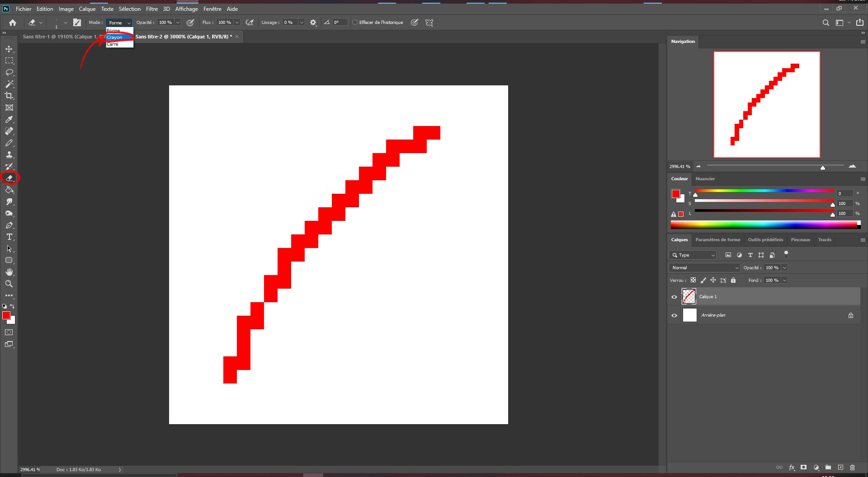
Task: Hide the Arrière-plan layer
Action: pos(674,315)
